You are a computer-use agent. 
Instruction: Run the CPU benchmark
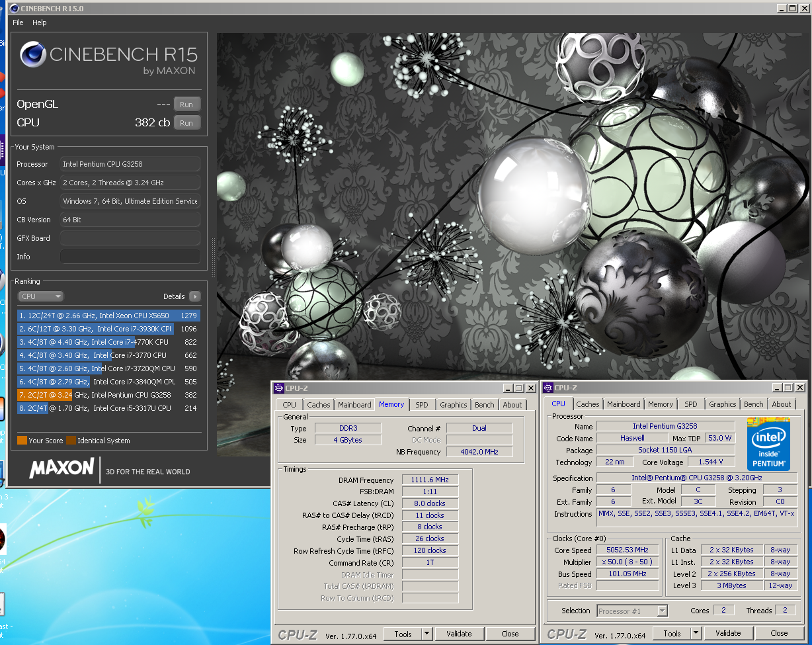186,123
